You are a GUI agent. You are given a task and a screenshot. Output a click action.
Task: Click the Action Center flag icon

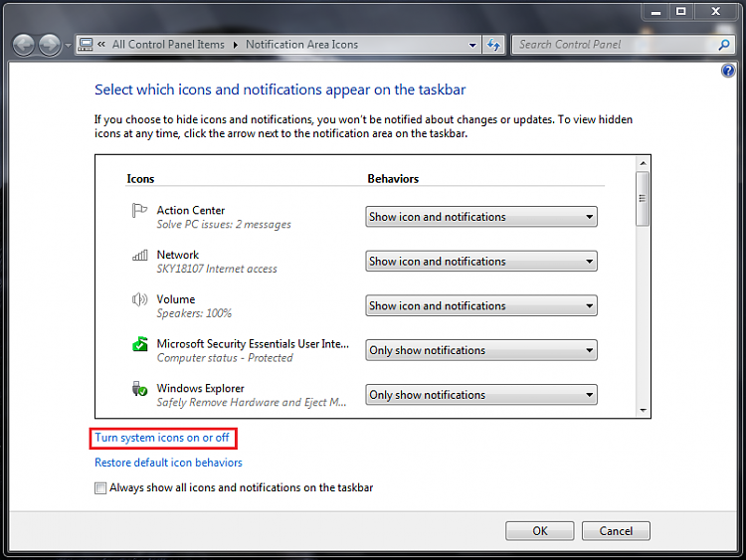click(x=139, y=210)
